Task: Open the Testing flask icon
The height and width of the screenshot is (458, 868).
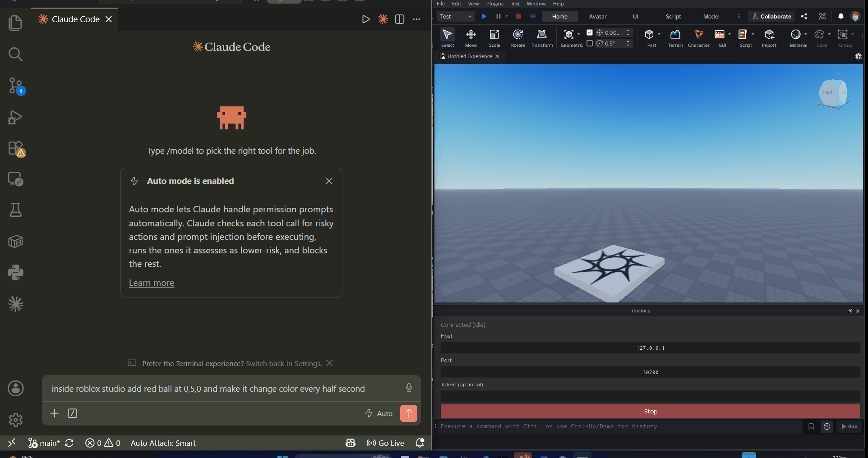Action: pyautogui.click(x=15, y=210)
